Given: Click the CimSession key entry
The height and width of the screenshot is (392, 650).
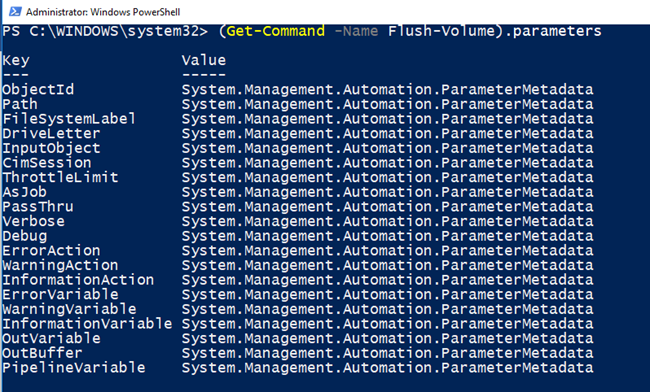Looking at the screenshot, I should 47,163.
